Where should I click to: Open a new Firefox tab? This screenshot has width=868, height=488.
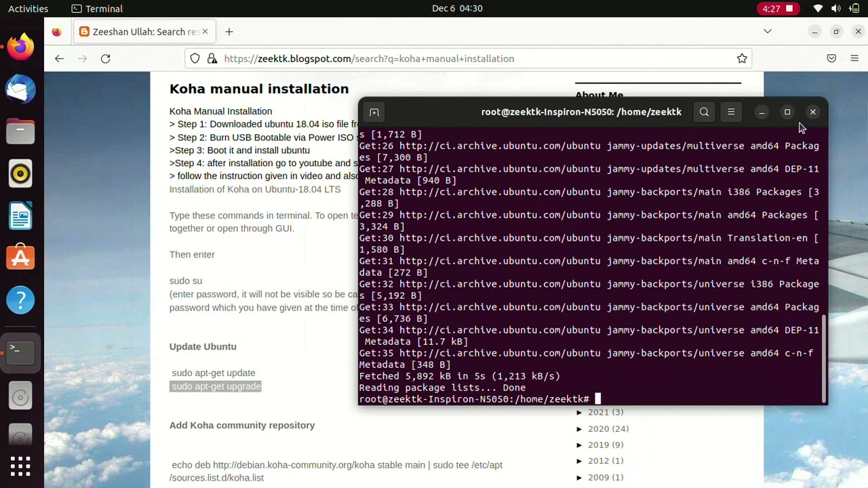pyautogui.click(x=229, y=32)
